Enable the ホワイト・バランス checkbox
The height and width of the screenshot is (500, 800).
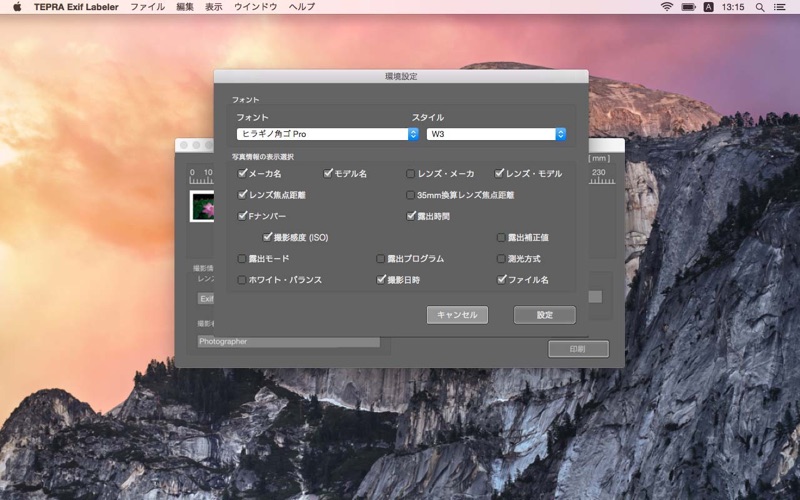point(242,280)
